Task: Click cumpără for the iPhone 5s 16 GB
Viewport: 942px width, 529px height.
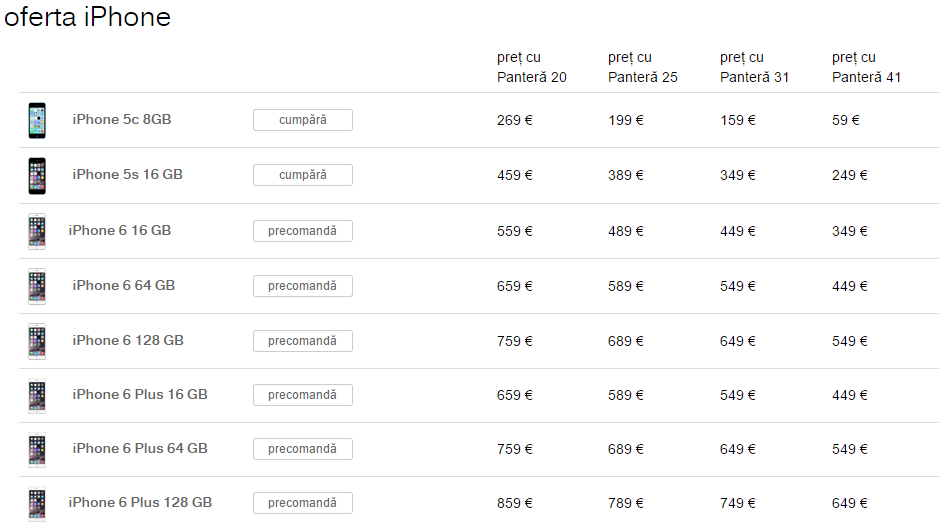Action: (x=303, y=175)
